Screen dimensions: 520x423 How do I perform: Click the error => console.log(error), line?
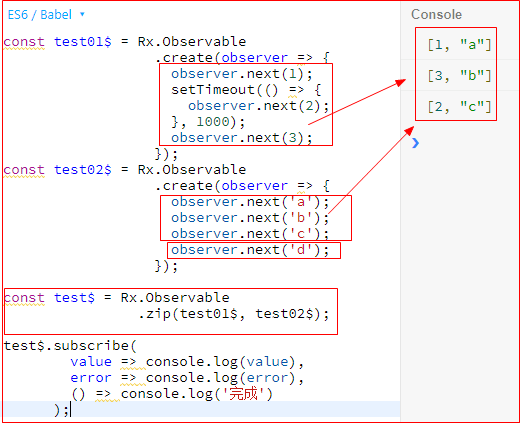click(x=187, y=378)
